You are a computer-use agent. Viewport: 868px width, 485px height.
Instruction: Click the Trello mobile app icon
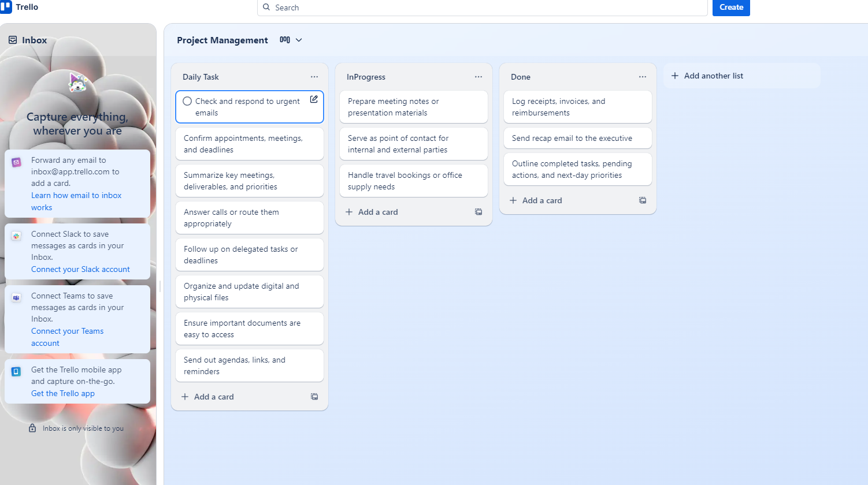tap(16, 371)
